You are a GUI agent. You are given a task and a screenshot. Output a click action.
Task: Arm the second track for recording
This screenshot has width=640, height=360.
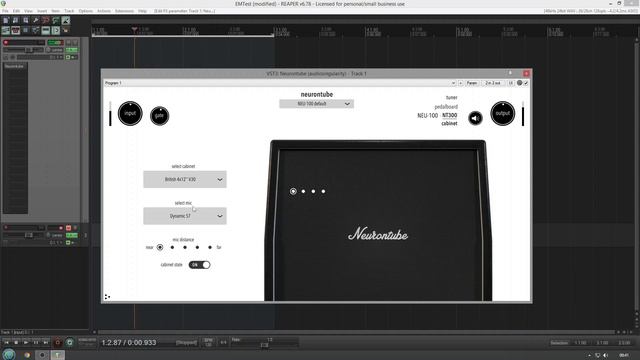6,228
